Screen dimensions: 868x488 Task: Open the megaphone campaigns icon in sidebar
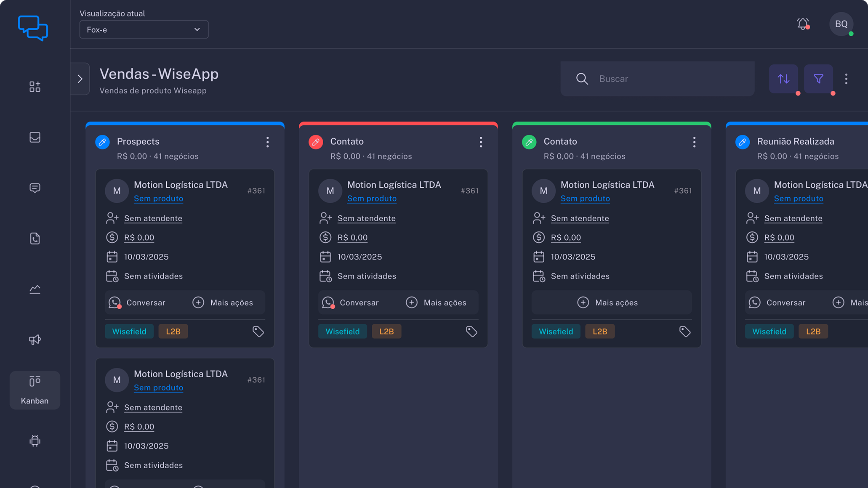35,339
